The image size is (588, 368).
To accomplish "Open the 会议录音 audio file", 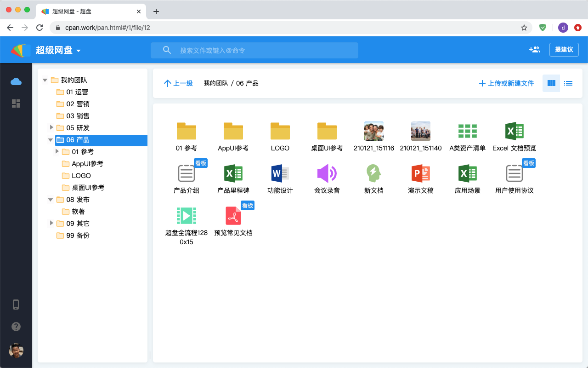I will (x=327, y=173).
